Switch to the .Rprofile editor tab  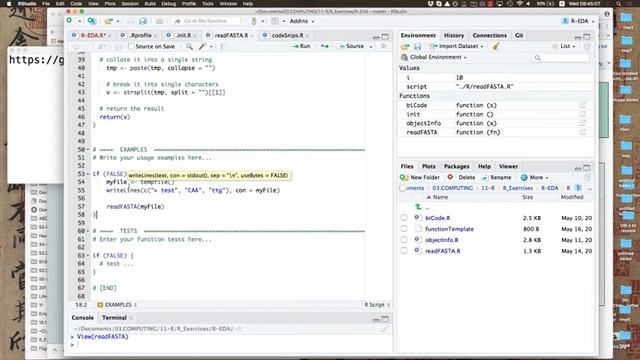(x=141, y=36)
